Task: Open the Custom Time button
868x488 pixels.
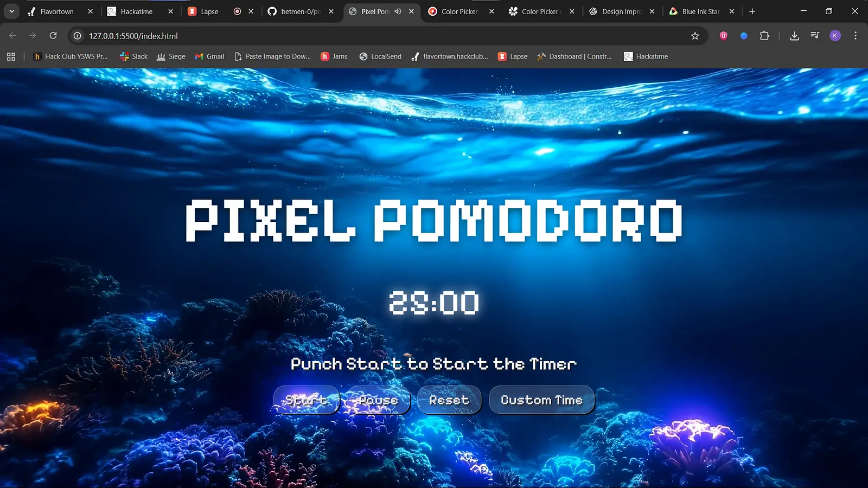Action: pyautogui.click(x=541, y=400)
